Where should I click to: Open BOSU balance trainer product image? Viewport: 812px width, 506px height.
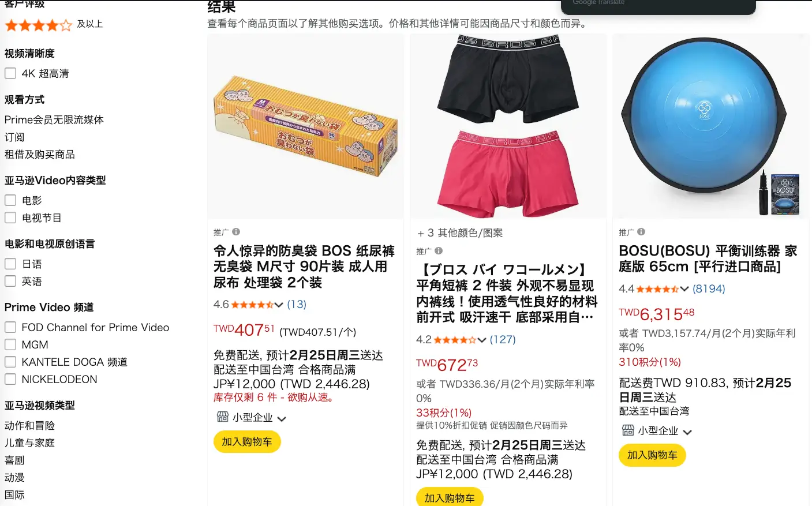(x=710, y=126)
